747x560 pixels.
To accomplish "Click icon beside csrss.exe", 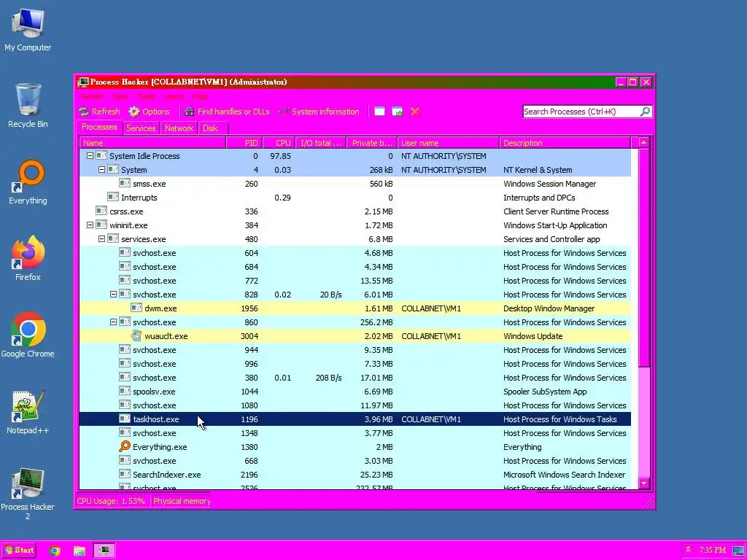I will coord(101,211).
